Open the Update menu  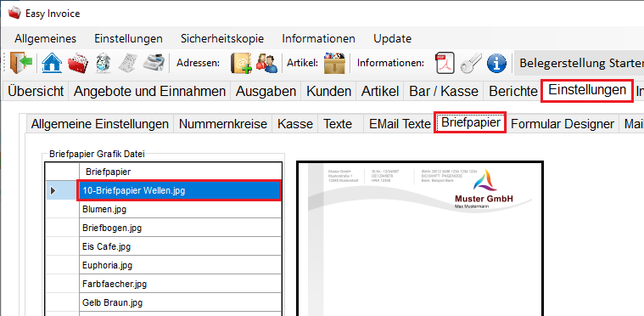click(x=392, y=38)
